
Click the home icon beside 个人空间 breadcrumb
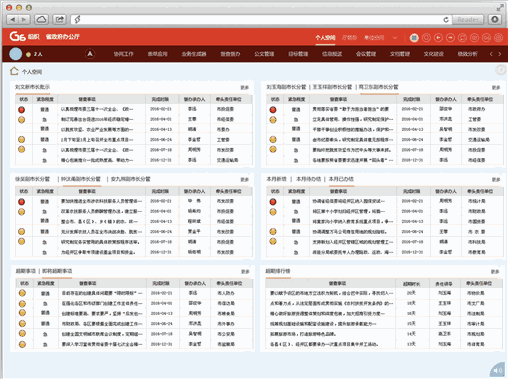click(x=14, y=71)
